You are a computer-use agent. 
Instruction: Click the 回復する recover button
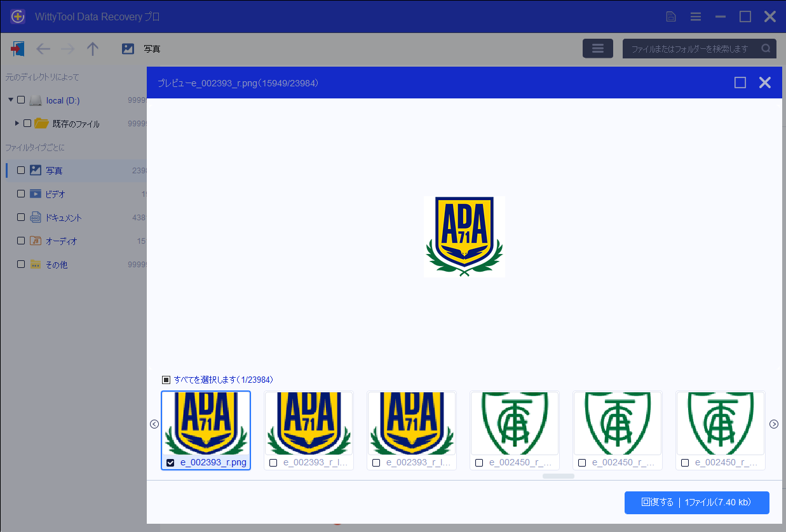696,502
